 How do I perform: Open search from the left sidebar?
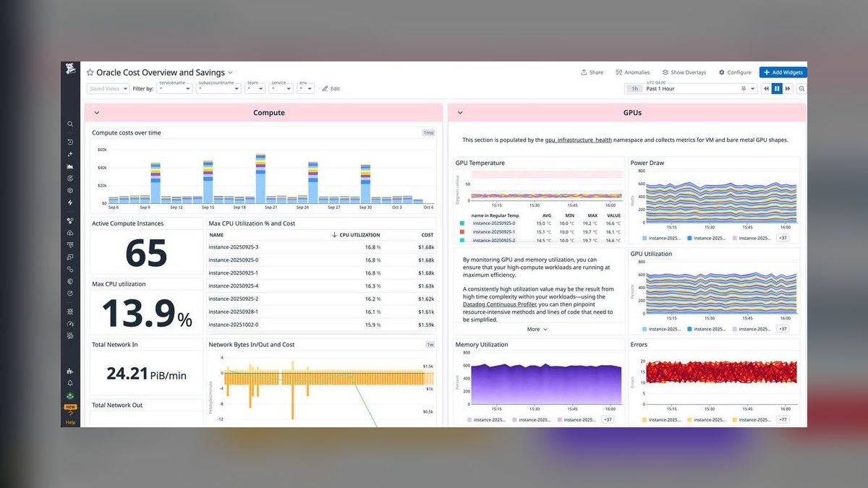pos(70,124)
